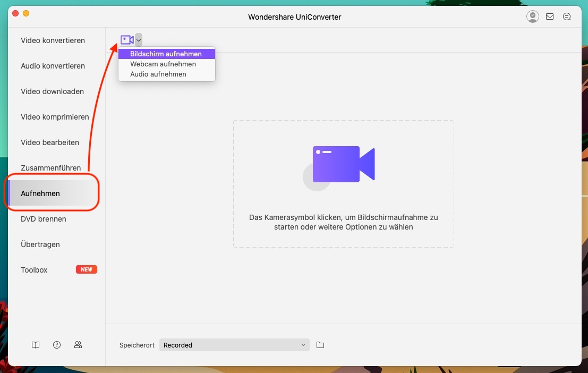Open the output folder icon
This screenshot has height=373, width=588.
click(320, 345)
